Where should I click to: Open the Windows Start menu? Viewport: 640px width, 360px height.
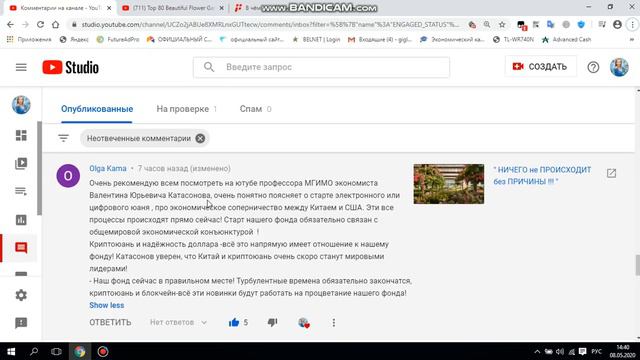[11, 351]
